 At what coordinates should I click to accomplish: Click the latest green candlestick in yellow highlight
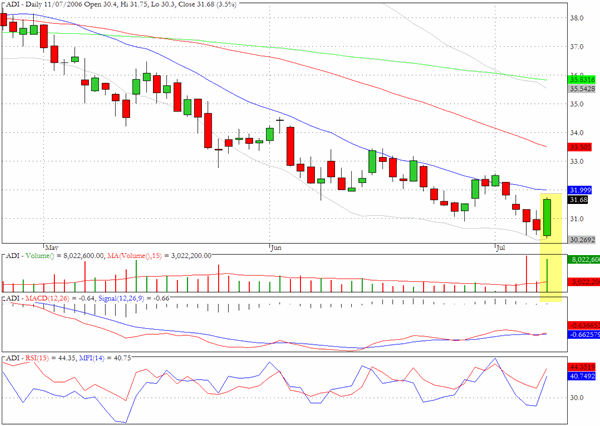click(547, 217)
